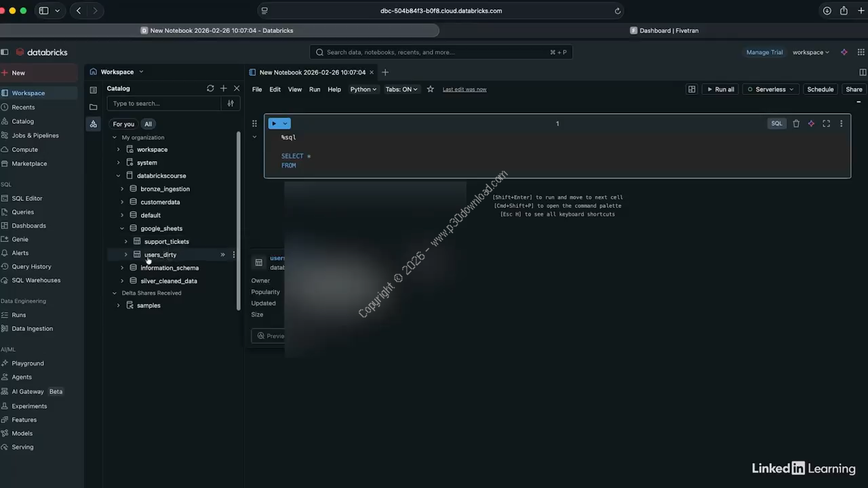Click browser back button

click(x=79, y=10)
